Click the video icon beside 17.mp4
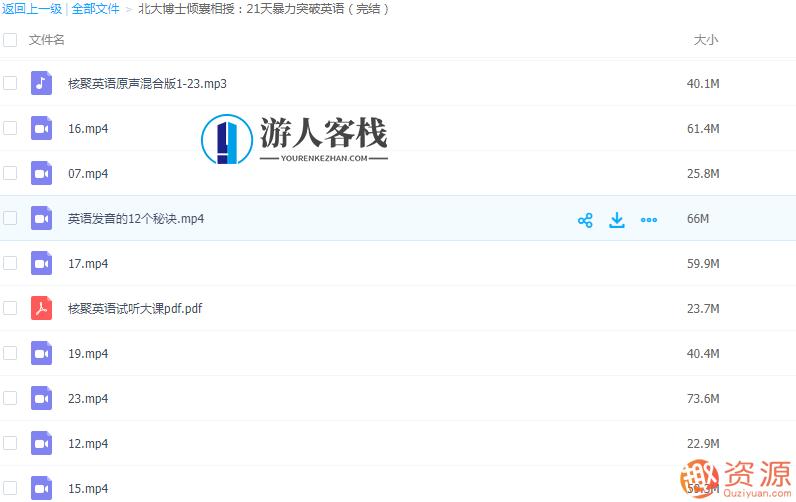Screen dimensions: 796x502 pos(41,263)
